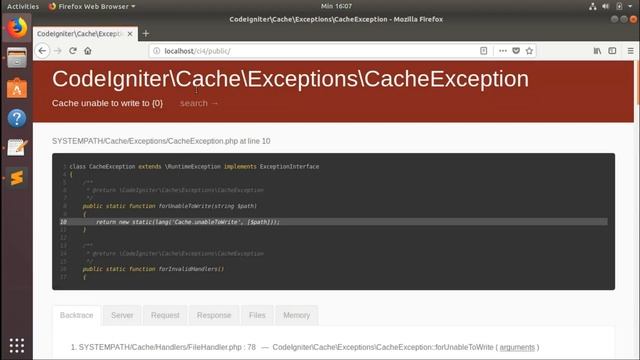Toggle reader view icon in address bar
640x360 pixels.
pyautogui.click(x=484, y=51)
